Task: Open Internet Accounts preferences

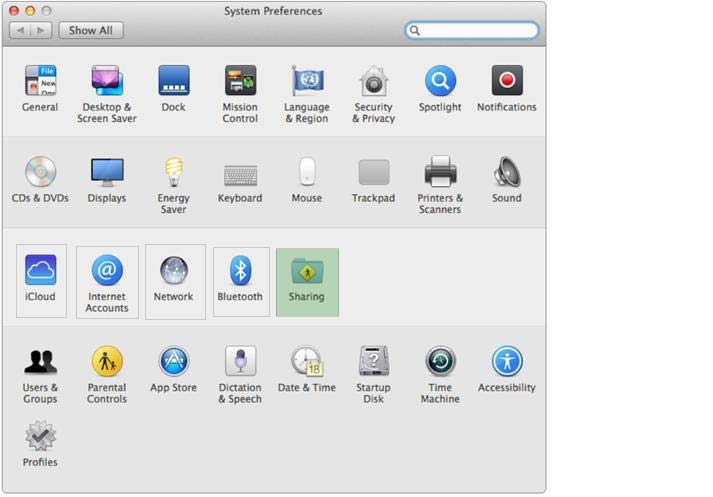Action: click(107, 282)
